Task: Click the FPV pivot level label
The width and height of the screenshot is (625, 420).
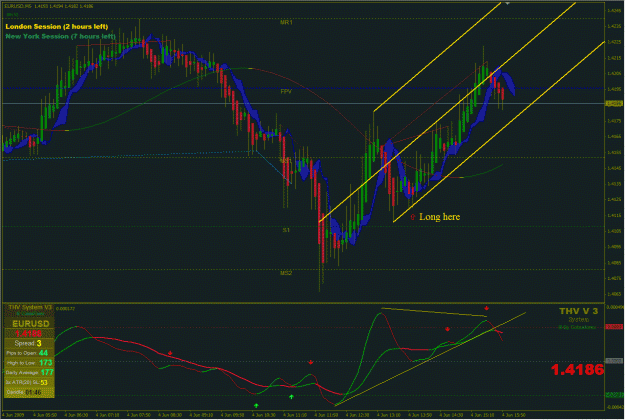Action: [286, 92]
